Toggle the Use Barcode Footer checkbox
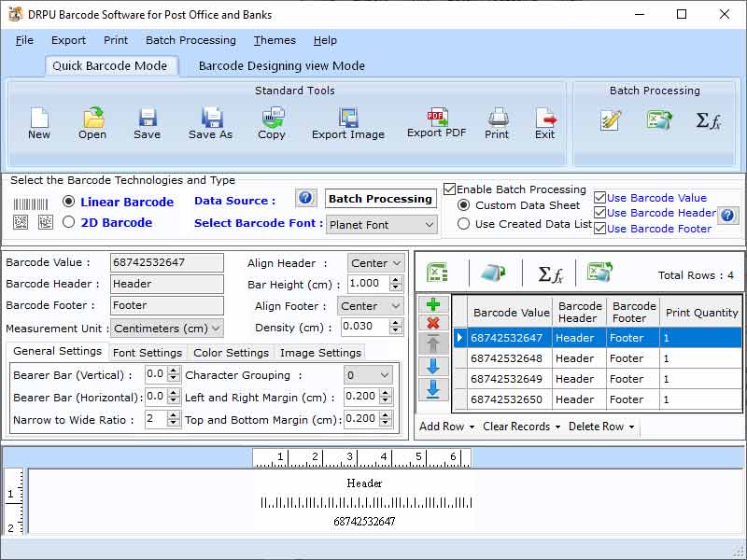 point(599,228)
